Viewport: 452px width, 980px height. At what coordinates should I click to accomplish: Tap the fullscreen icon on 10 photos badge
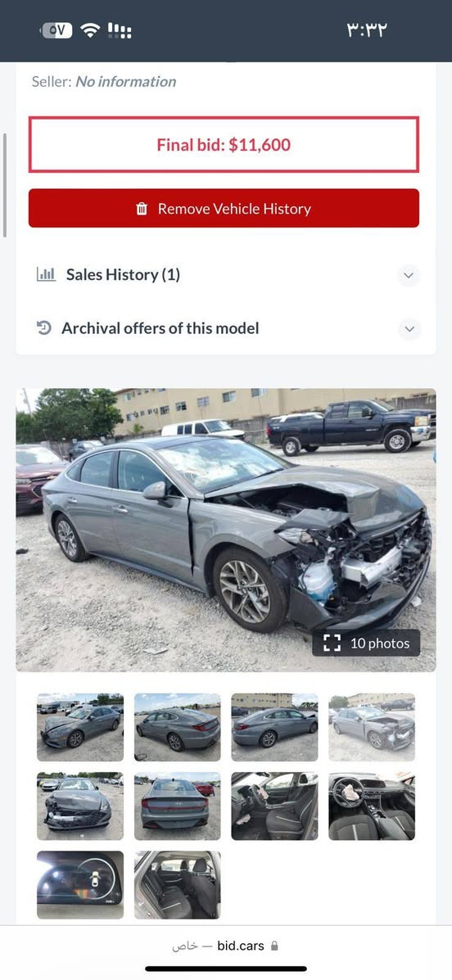click(x=332, y=644)
